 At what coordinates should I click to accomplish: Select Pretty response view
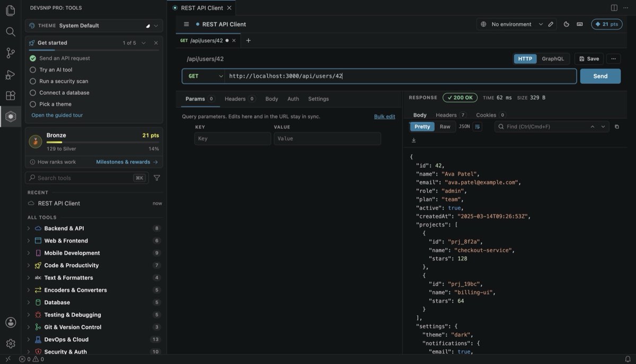point(422,127)
